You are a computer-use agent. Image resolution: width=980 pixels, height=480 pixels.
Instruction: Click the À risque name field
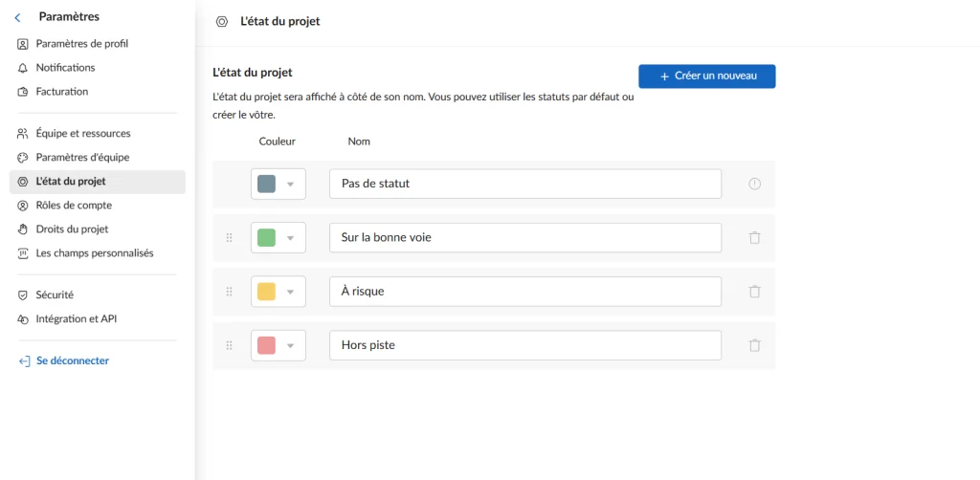click(525, 292)
